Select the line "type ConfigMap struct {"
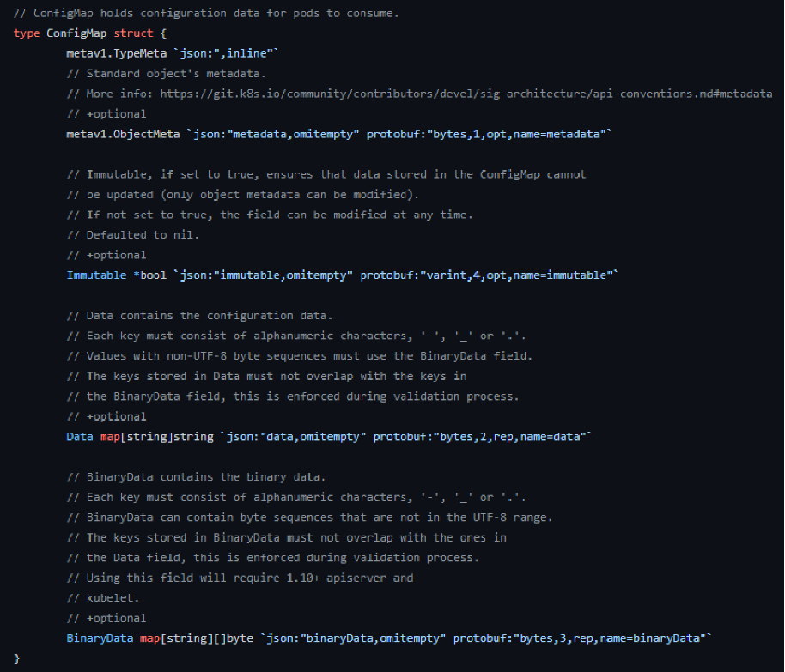This screenshot has height=672, width=785. coord(90,33)
